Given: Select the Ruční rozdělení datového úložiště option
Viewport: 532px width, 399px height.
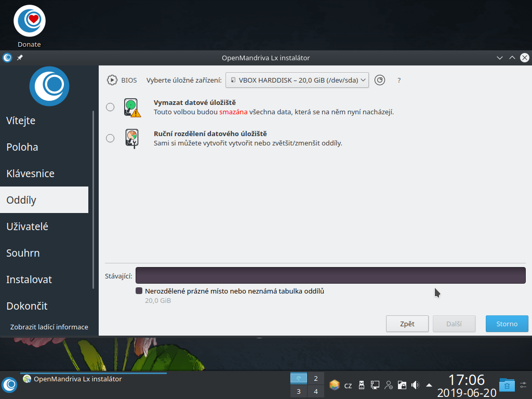Looking at the screenshot, I should pyautogui.click(x=110, y=138).
